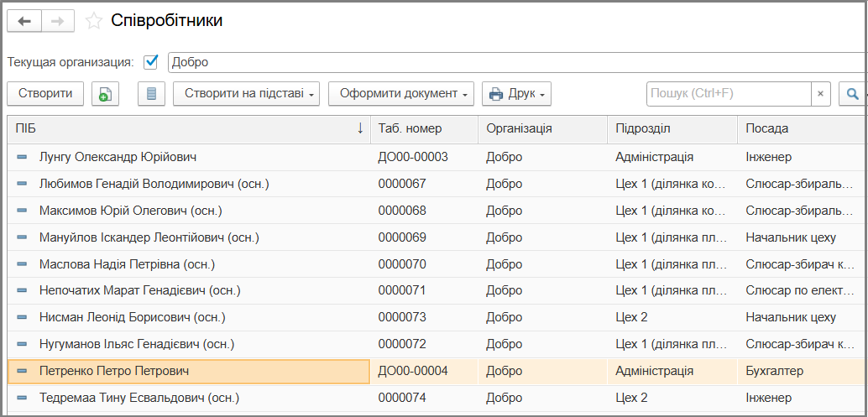Click Слюсар по елект… position cell
The width and height of the screenshot is (868, 417).
(801, 291)
